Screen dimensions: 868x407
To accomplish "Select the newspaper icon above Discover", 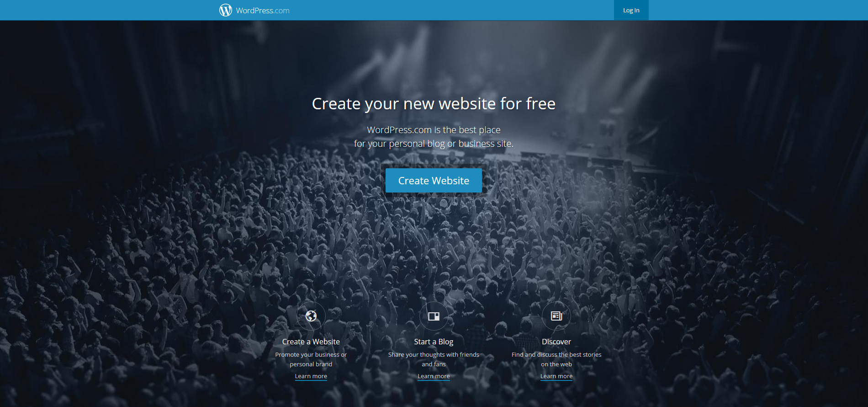I will pos(556,316).
